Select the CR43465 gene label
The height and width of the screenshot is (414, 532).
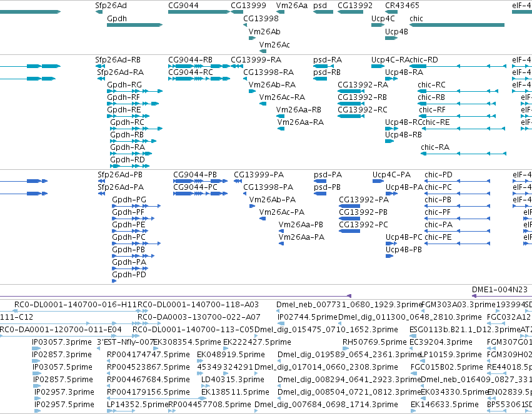pos(402,6)
